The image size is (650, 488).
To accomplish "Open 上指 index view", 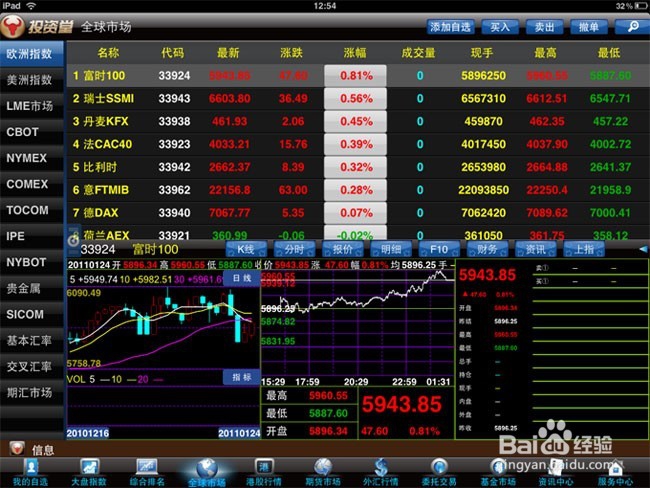I will (584, 249).
